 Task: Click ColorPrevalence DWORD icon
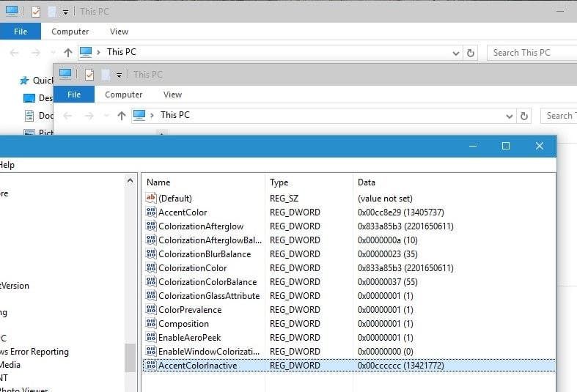tap(151, 310)
